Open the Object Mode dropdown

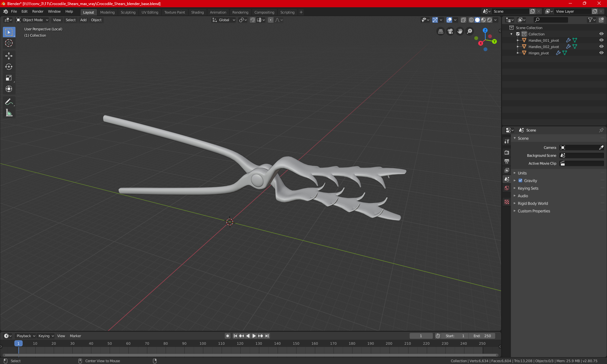click(x=32, y=20)
